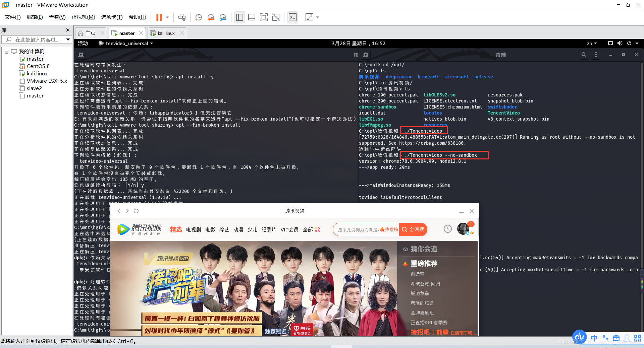Click the right terminal search magnifier icon

click(x=584, y=55)
